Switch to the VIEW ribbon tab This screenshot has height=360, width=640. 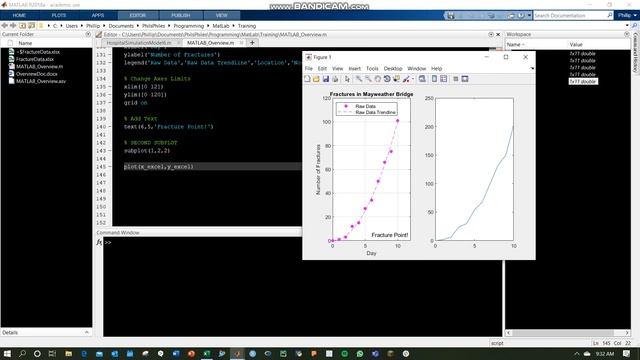tap(221, 16)
